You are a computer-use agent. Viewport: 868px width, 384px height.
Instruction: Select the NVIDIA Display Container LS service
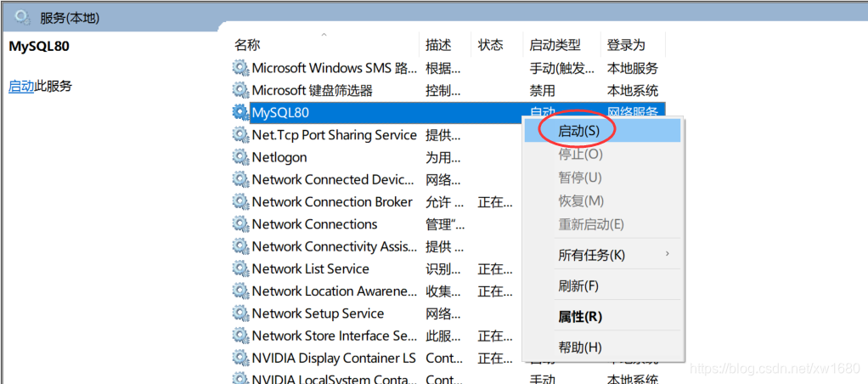[x=334, y=358]
